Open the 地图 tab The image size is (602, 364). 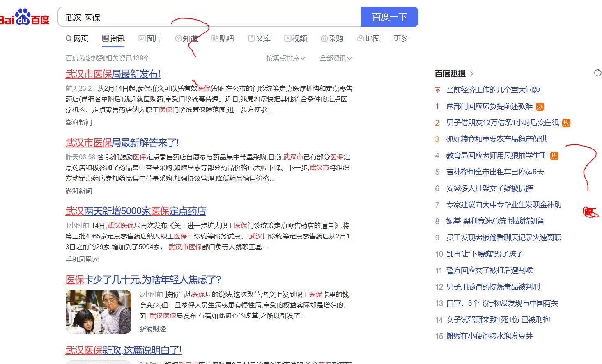(x=368, y=39)
